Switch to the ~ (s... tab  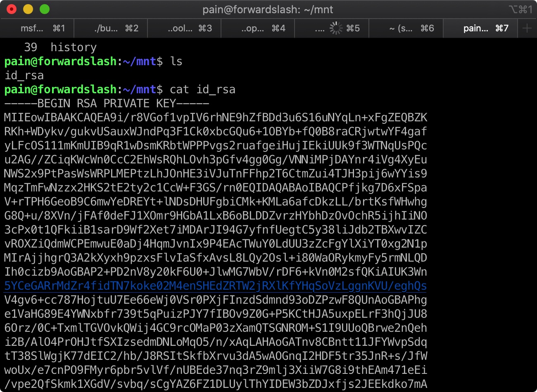pos(406,28)
